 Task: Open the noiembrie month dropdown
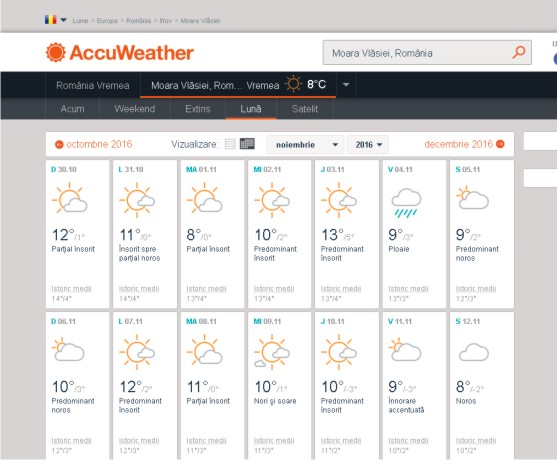tap(305, 145)
